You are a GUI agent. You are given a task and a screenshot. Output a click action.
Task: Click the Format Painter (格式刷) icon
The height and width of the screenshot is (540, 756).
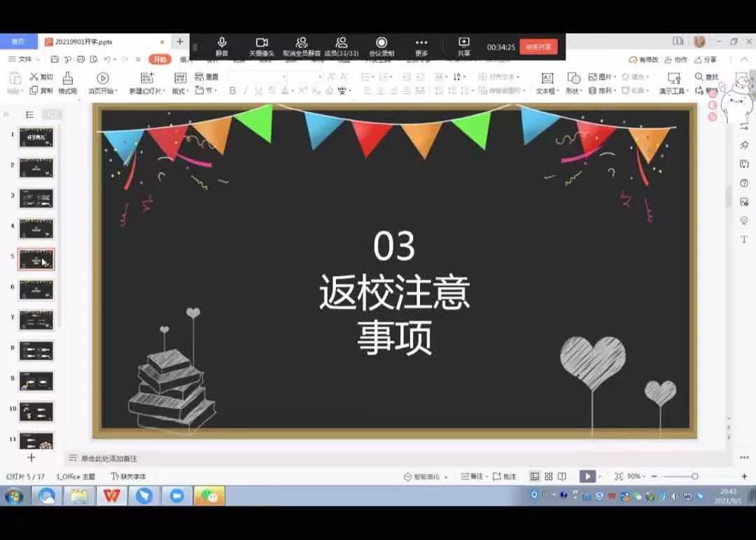click(x=67, y=83)
